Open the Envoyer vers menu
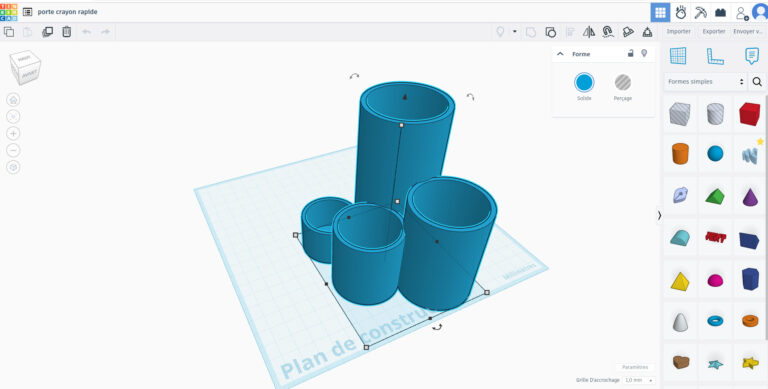This screenshot has width=768, height=389. coord(748,31)
